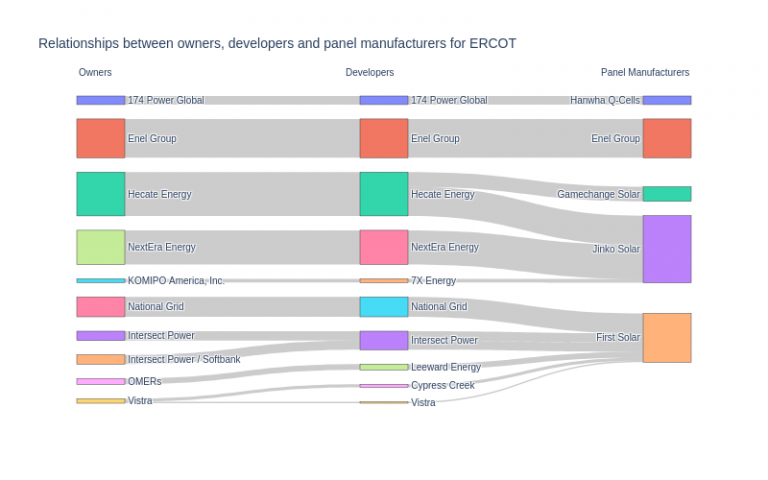Image resolution: width=768 pixels, height=480 pixels.
Task: Click the 'Hanwha Q-Cells' text label
Action: pyautogui.click(x=605, y=100)
